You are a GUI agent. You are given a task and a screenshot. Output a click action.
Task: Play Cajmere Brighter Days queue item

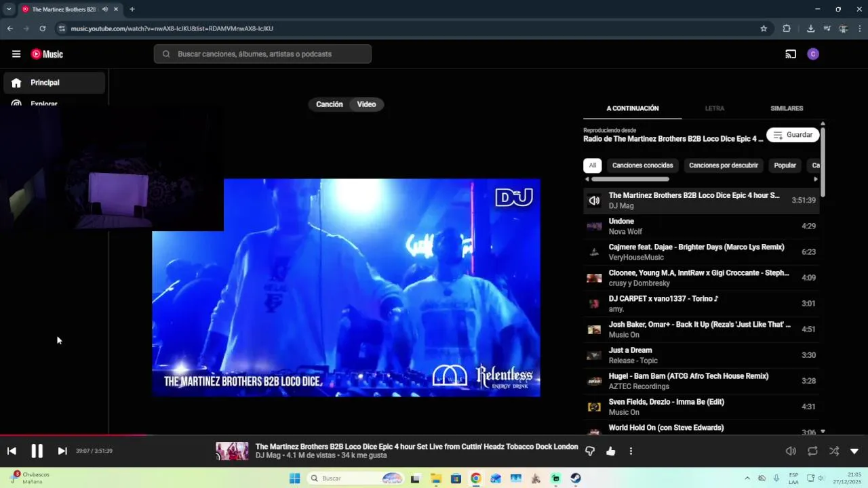pyautogui.click(x=701, y=252)
